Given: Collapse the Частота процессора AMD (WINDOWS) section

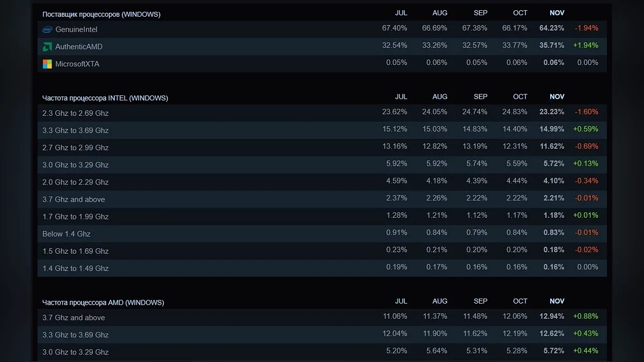Looking at the screenshot, I should point(103,302).
